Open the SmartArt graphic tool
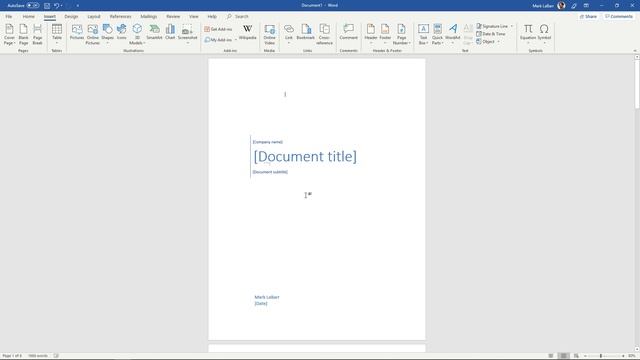The image size is (640, 360). (154, 32)
